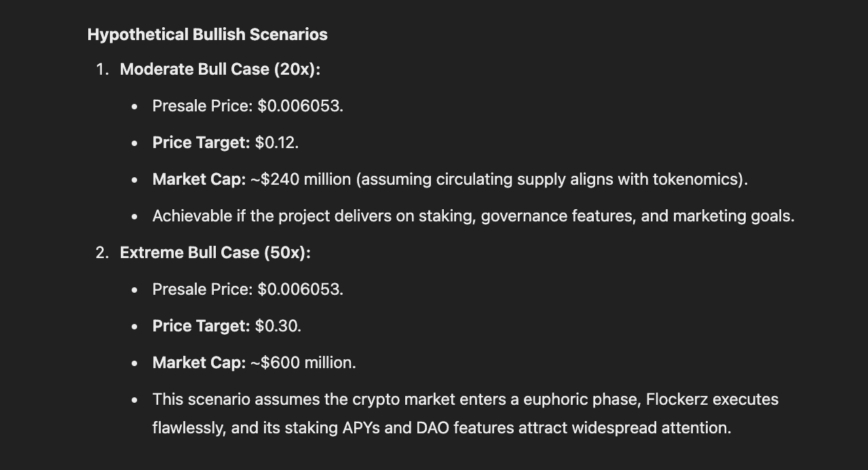Click first Presale Price $0.006053 line
This screenshot has width=868, height=470.
coord(248,106)
